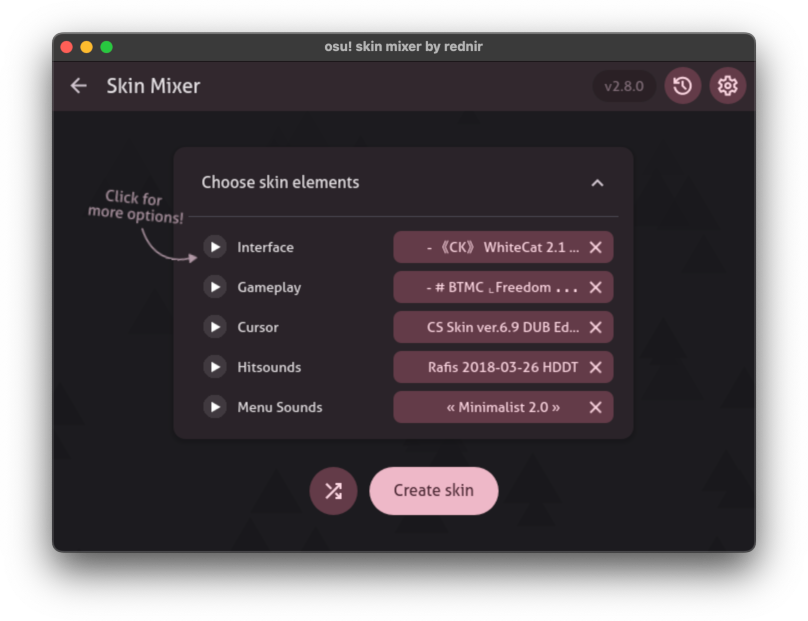The image size is (808, 621).
Task: Click the Gameplay label
Action: [269, 288]
